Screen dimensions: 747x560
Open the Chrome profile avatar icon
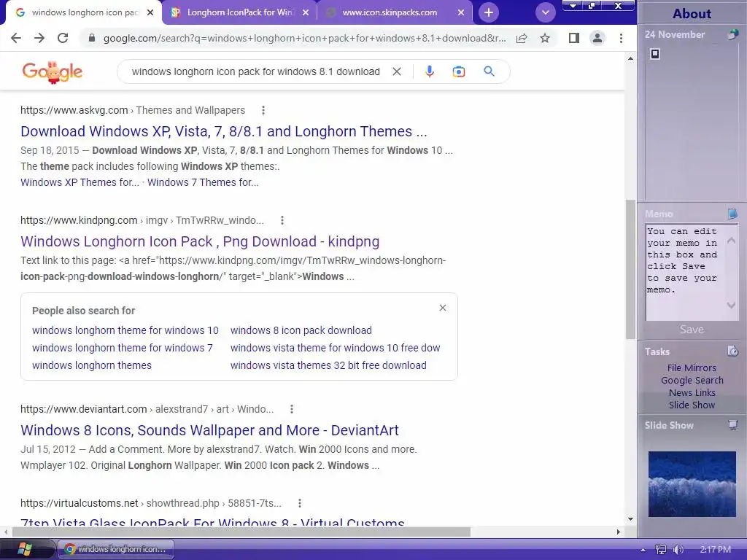[597, 38]
